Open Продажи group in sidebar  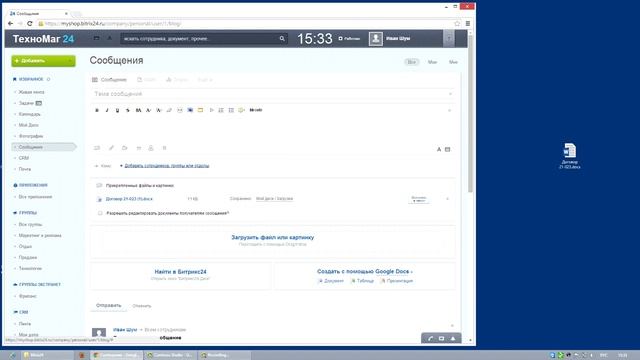(x=28, y=258)
